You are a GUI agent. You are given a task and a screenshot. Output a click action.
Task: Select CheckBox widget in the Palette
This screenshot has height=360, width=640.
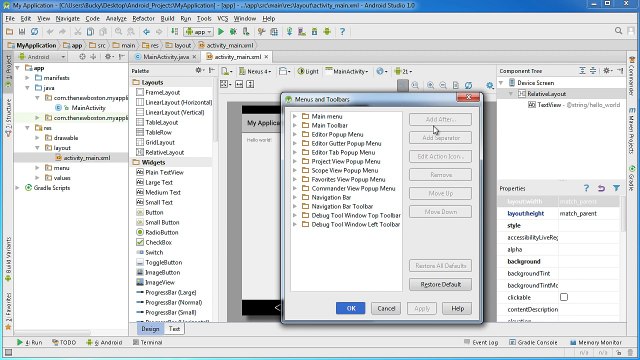pyautogui.click(x=154, y=242)
